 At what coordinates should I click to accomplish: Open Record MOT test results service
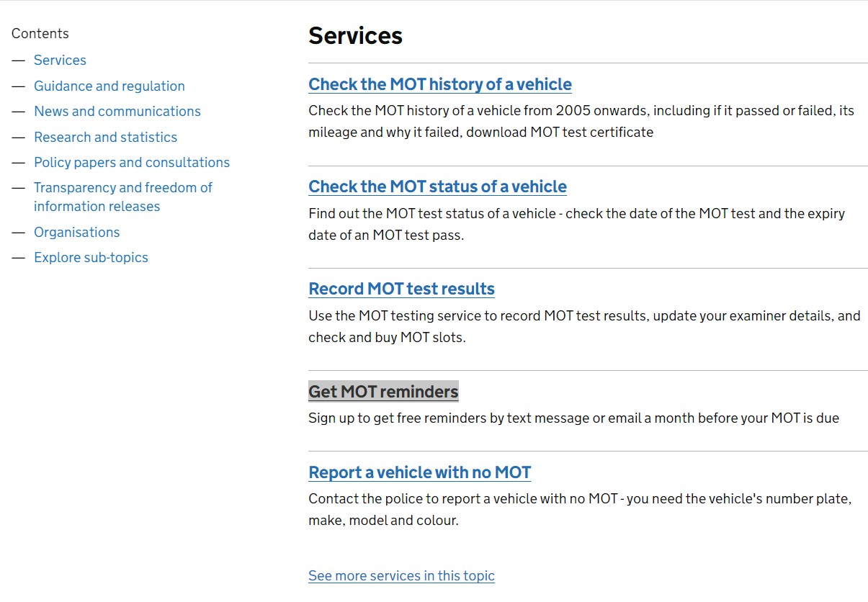(401, 289)
